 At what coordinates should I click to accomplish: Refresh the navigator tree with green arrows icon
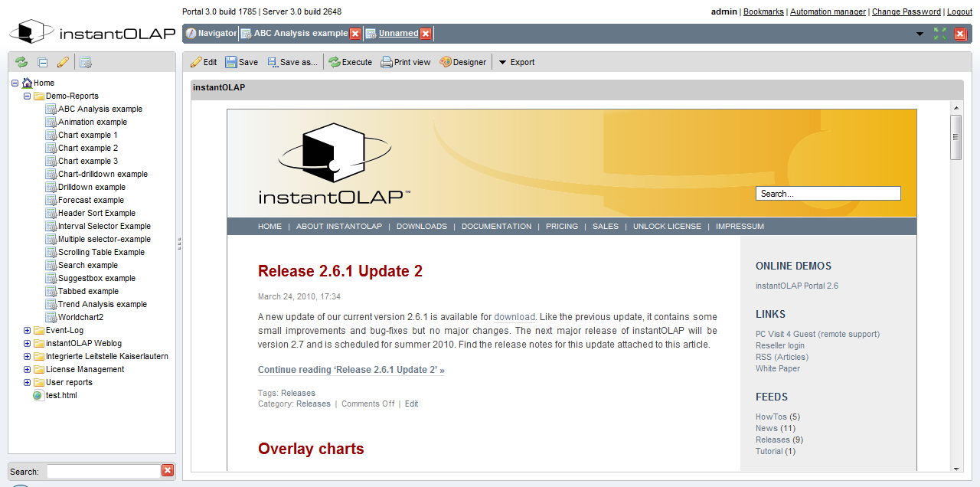(x=21, y=63)
